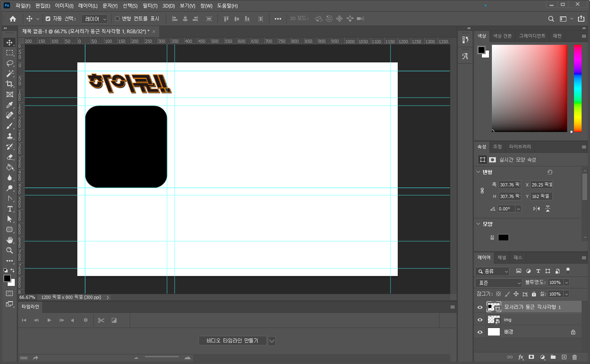
Task: Click the toolbar foreground color swatch
Action: pyautogui.click(x=7, y=279)
